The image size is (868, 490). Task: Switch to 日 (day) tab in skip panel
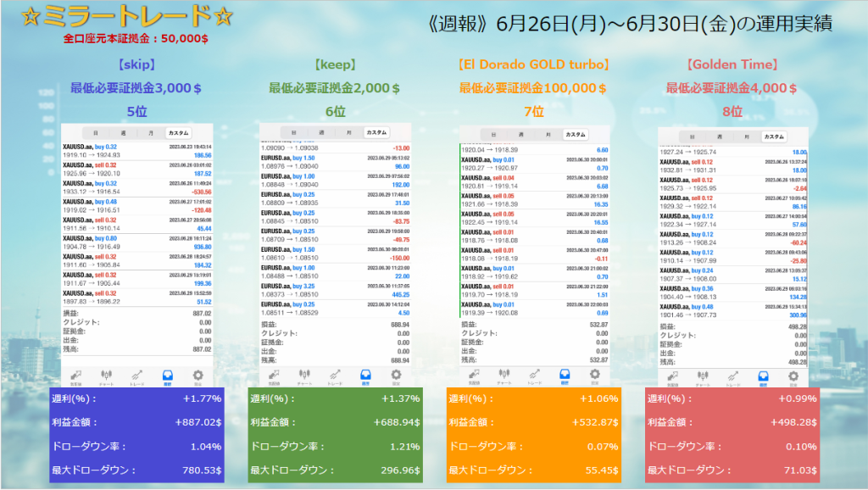click(x=95, y=133)
